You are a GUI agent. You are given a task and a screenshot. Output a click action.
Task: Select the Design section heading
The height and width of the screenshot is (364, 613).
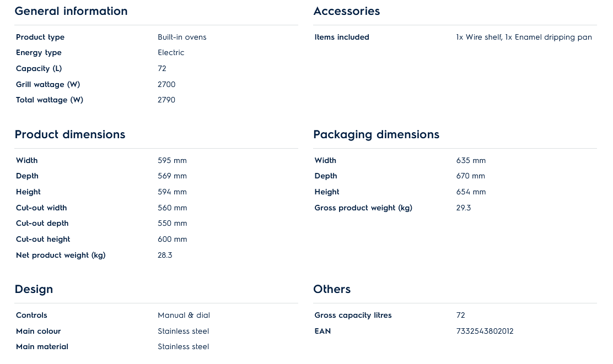pyautogui.click(x=34, y=289)
